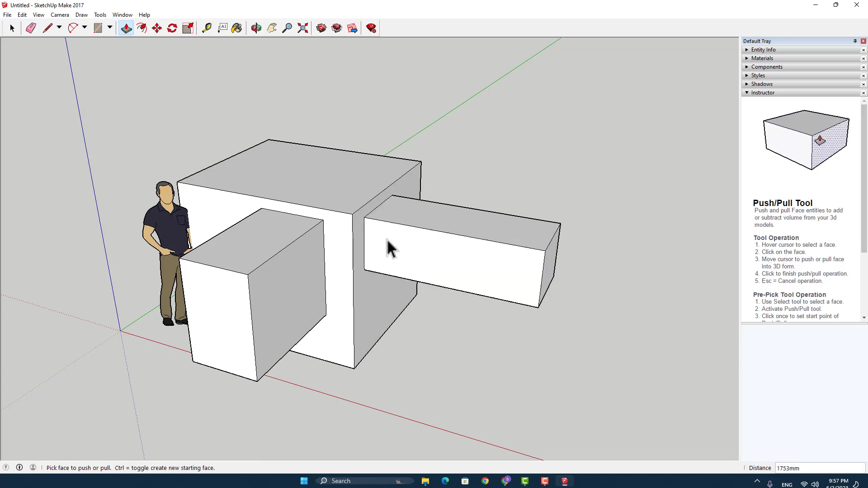Open the Camera menu
Image resolution: width=868 pixels, height=488 pixels.
tap(60, 15)
